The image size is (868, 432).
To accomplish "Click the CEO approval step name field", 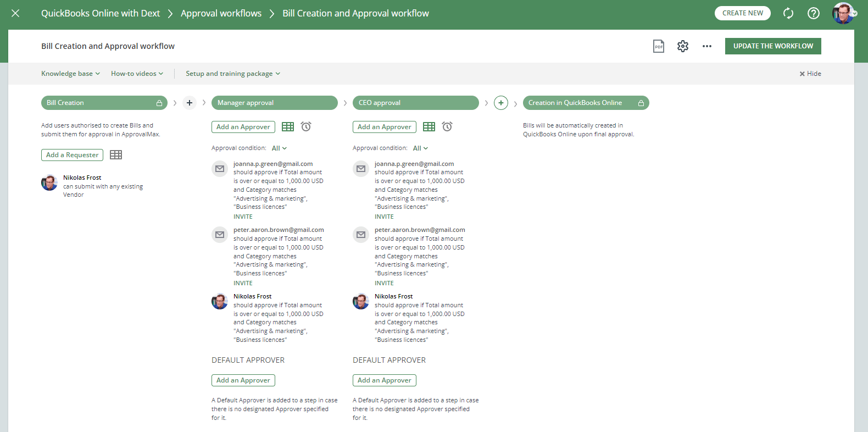I will [416, 103].
